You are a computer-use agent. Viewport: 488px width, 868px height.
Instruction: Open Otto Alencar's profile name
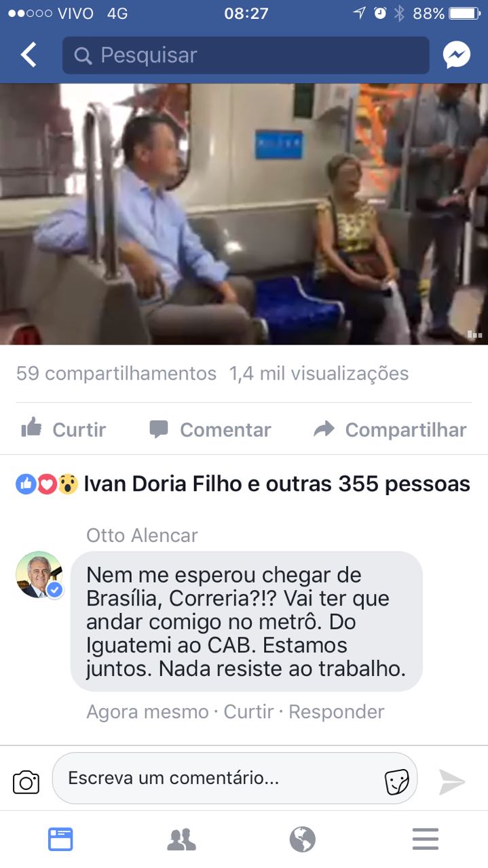(x=142, y=535)
